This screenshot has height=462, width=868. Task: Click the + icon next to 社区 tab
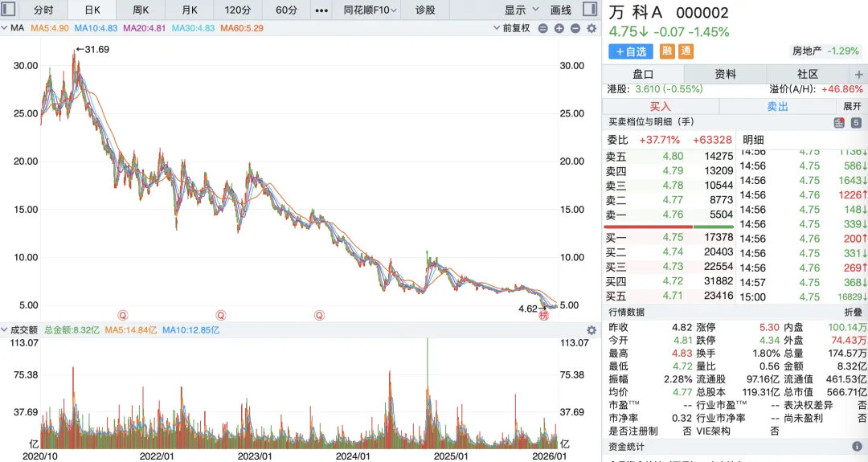[x=858, y=74]
